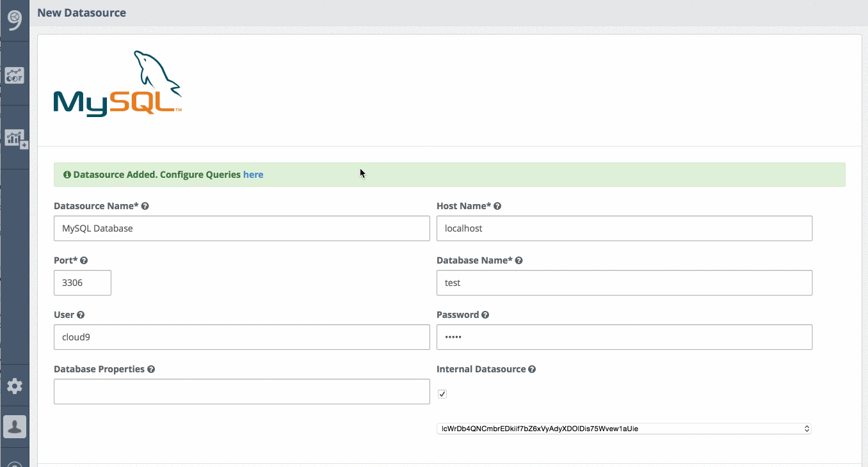Open Settings via the gear icon
Viewport: 868px width, 467px height.
(14, 385)
